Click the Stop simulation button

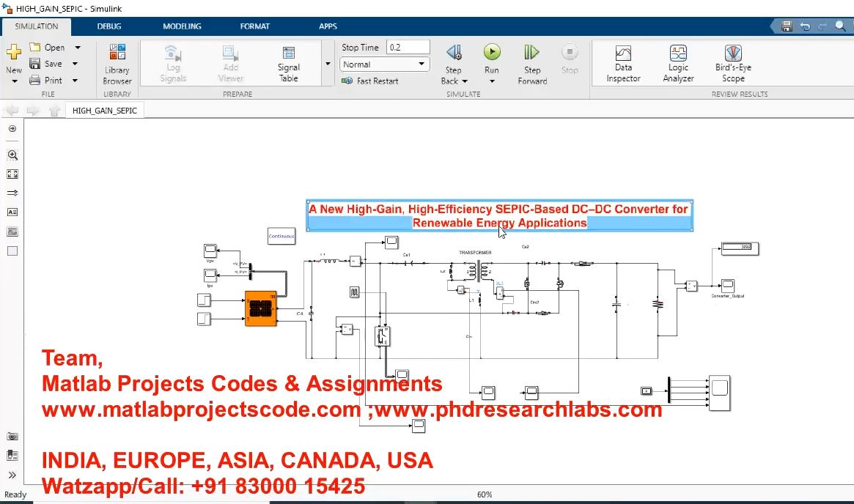click(569, 59)
